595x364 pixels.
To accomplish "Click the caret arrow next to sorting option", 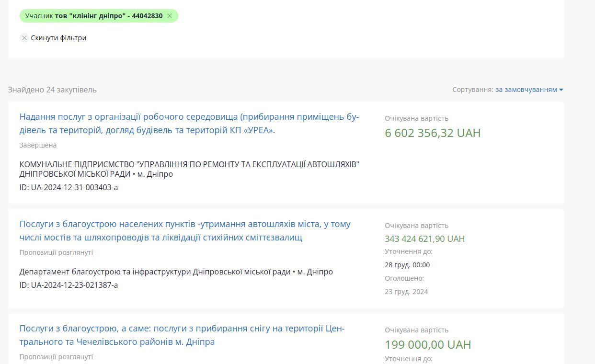I will [x=561, y=90].
